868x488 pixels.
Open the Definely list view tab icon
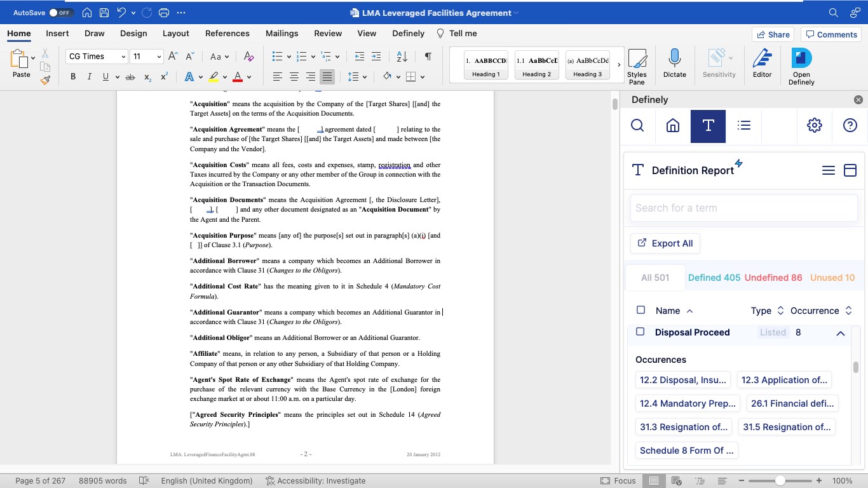(x=744, y=125)
